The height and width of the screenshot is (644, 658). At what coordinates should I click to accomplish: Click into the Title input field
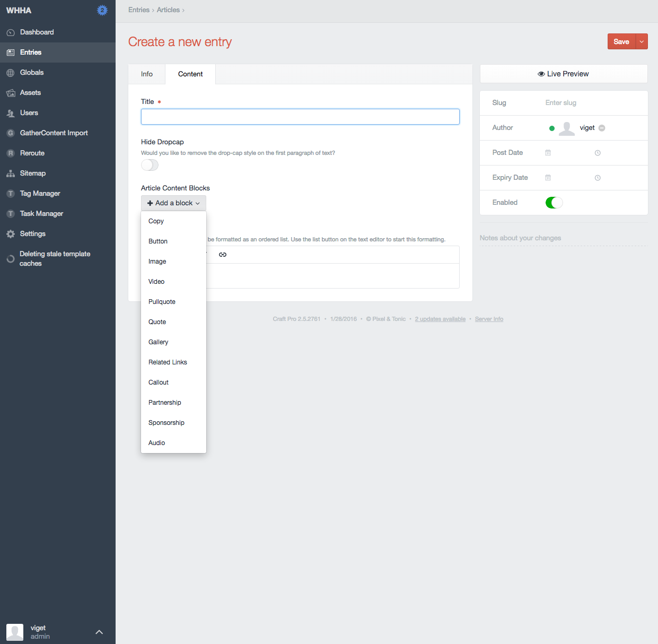(x=300, y=117)
